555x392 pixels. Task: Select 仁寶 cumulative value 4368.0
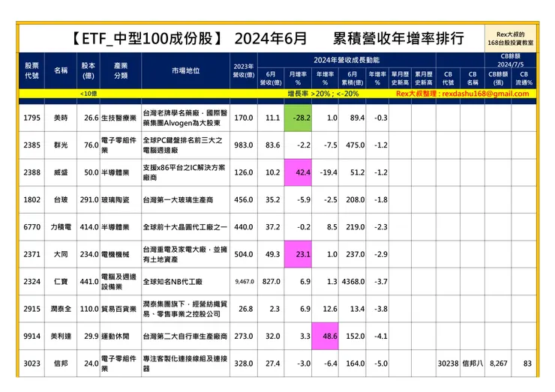[353, 282]
